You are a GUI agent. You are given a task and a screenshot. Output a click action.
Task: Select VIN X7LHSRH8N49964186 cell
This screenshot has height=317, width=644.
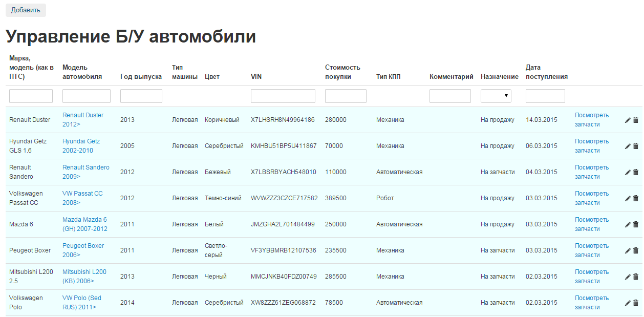pos(283,120)
